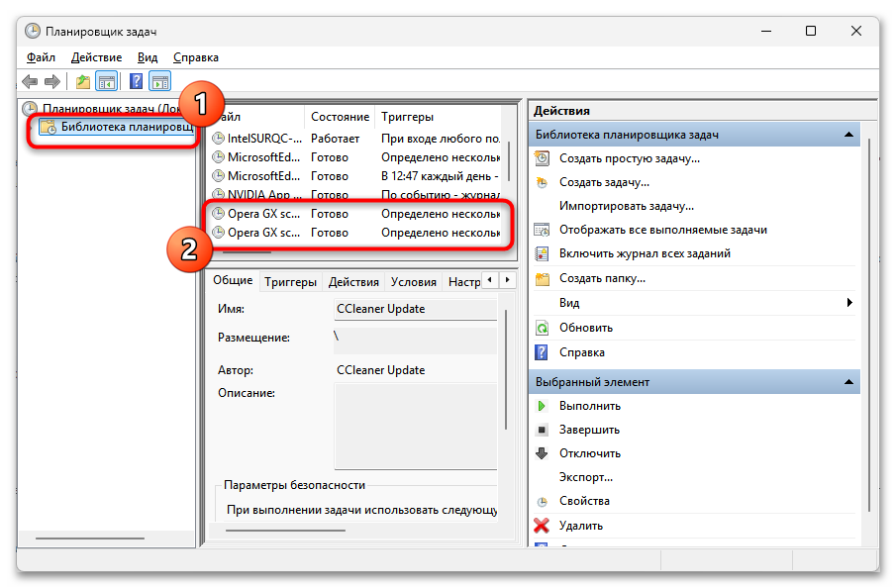The height and width of the screenshot is (588, 896).
Task: Sort by the Триггеры column header
Action: point(438,117)
